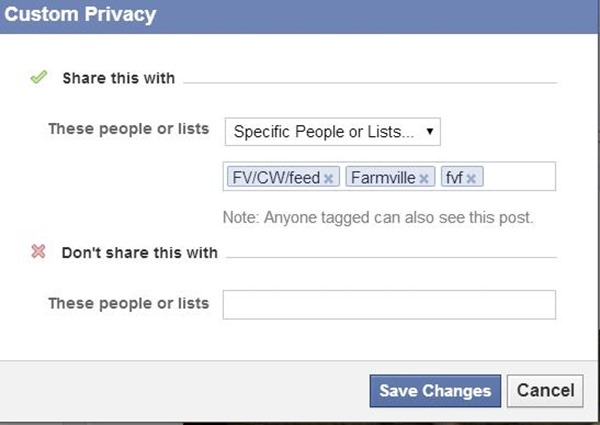Focus the share-with field after fvf
The width and height of the screenshot is (600, 425).
[518, 177]
